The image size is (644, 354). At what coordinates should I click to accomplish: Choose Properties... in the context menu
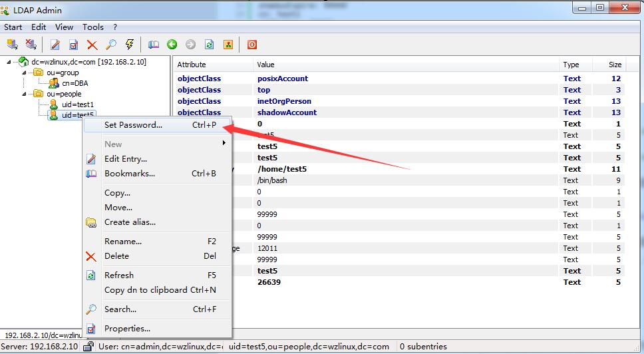pos(158,329)
